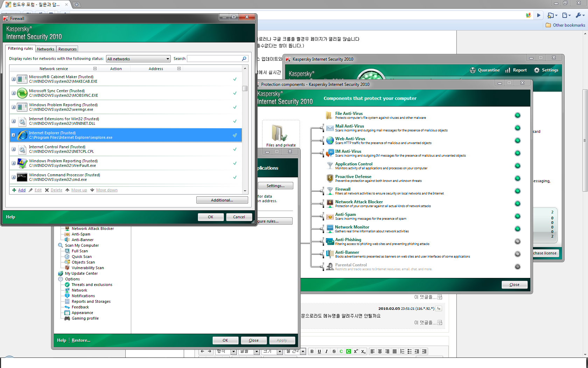Expand the Cabinet Maker rule row
588x368 pixels.
(13, 79)
